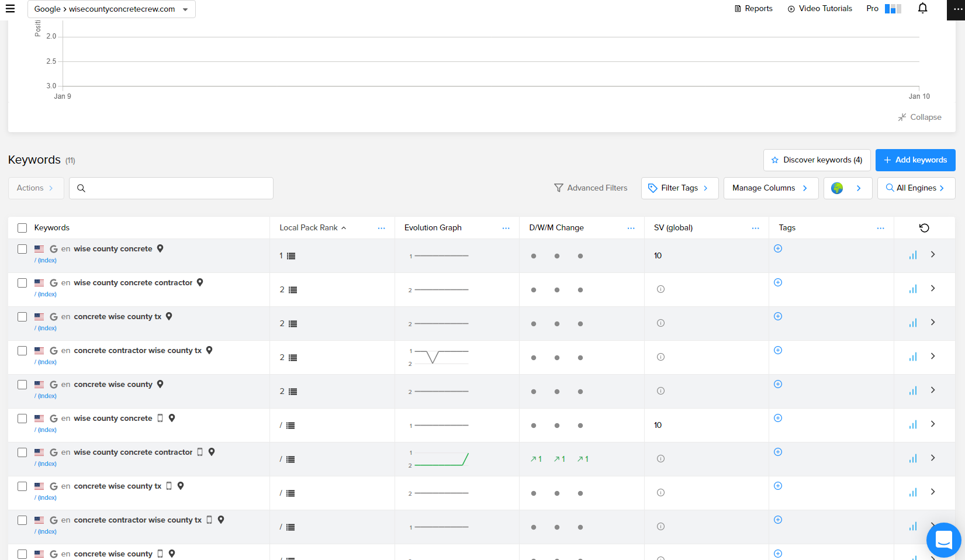Image resolution: width=965 pixels, height=560 pixels.
Task: Add tag to wise county concrete keyword
Action: point(778,248)
